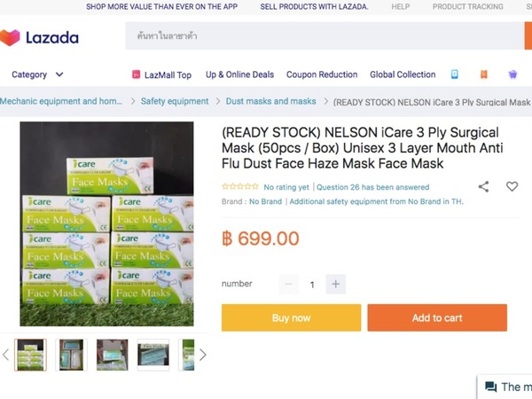Image resolution: width=532 pixels, height=399 pixels.
Task: Add product to wishlist heart icon
Action: [512, 186]
